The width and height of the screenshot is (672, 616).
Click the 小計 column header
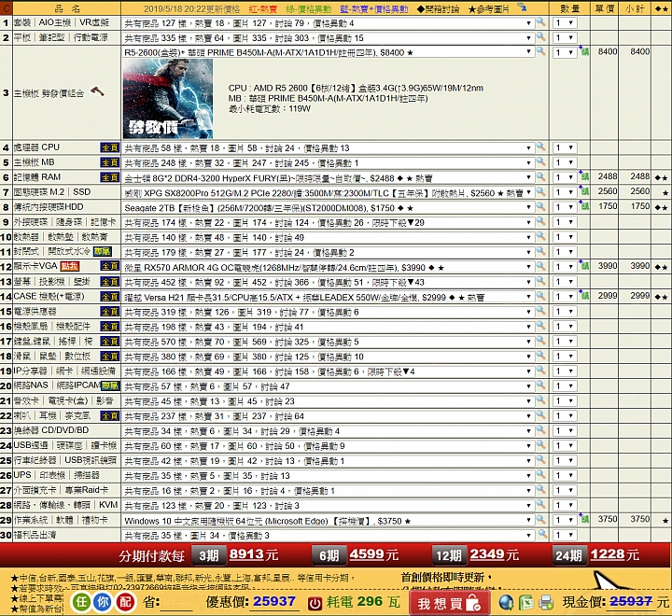(x=635, y=8)
